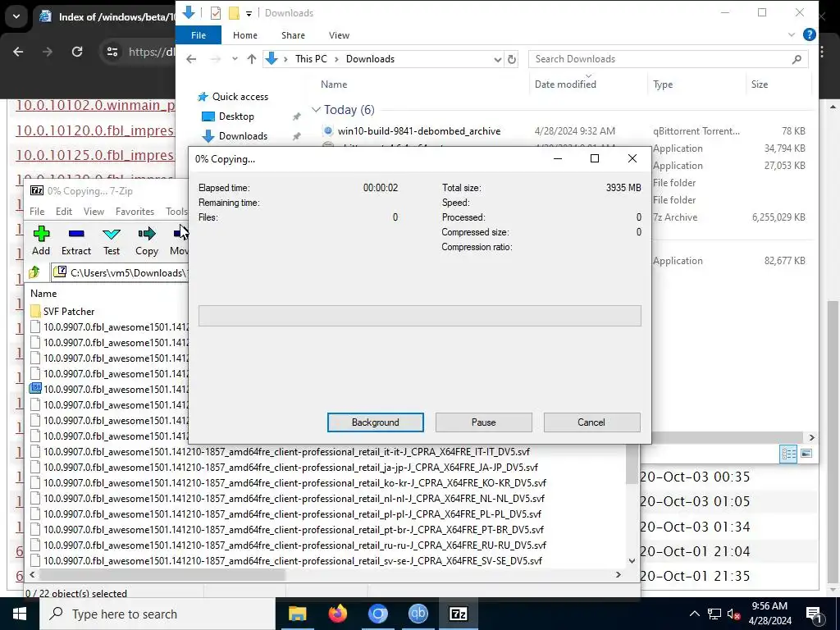Image resolution: width=840 pixels, height=630 pixels.
Task: Open the 7-Zip File menu
Action: pos(37,211)
